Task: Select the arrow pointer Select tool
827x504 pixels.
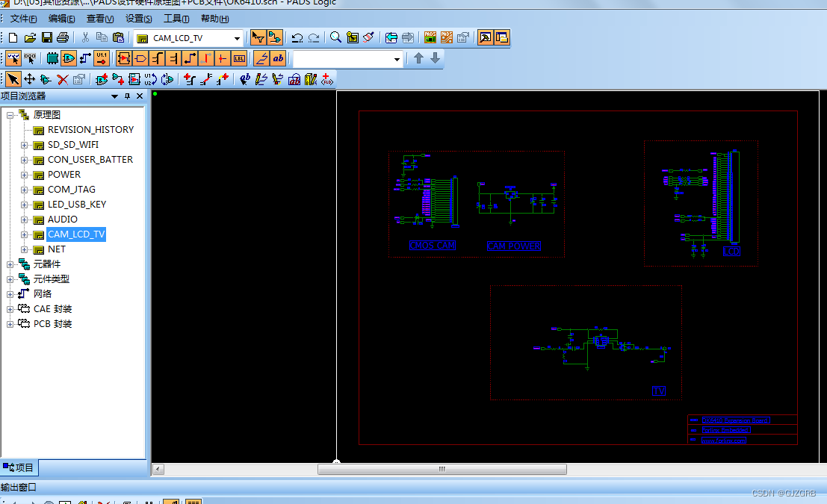Action: coord(13,79)
